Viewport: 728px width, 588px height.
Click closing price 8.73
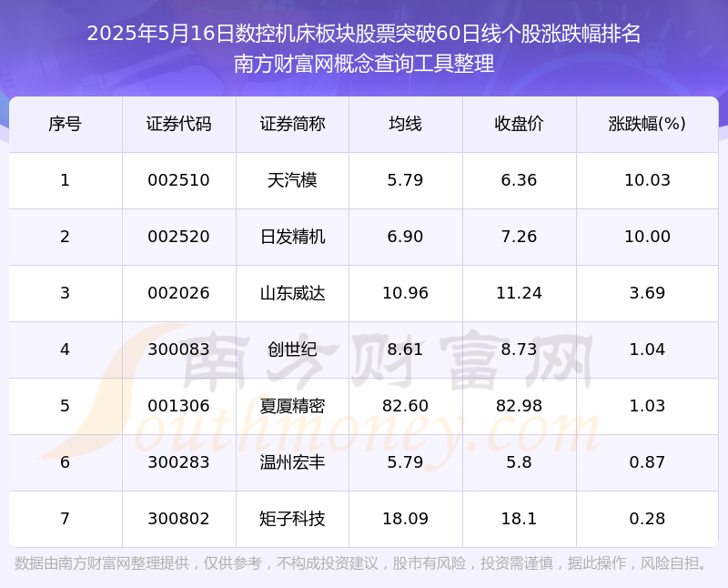(519, 350)
